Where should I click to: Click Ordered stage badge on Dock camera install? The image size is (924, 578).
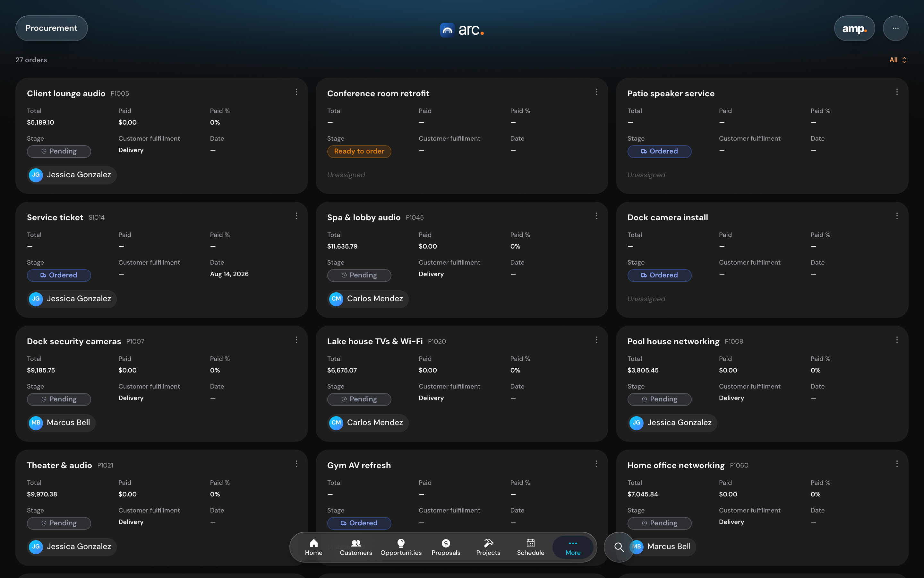[659, 275]
